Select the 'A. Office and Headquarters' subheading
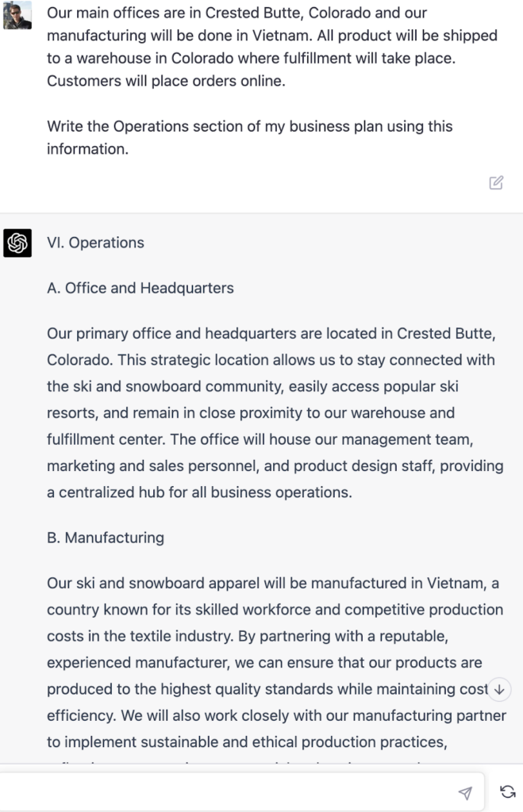This screenshot has width=523, height=812. click(140, 288)
